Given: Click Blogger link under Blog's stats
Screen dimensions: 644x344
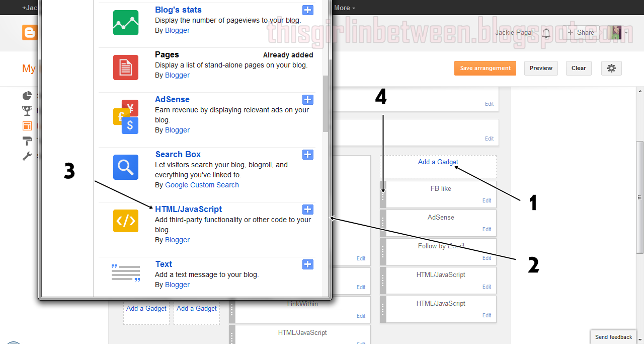Looking at the screenshot, I should pos(177,30).
